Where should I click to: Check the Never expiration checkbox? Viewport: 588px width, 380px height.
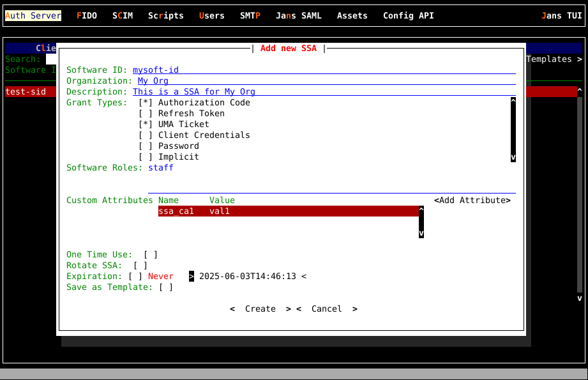[x=135, y=277]
